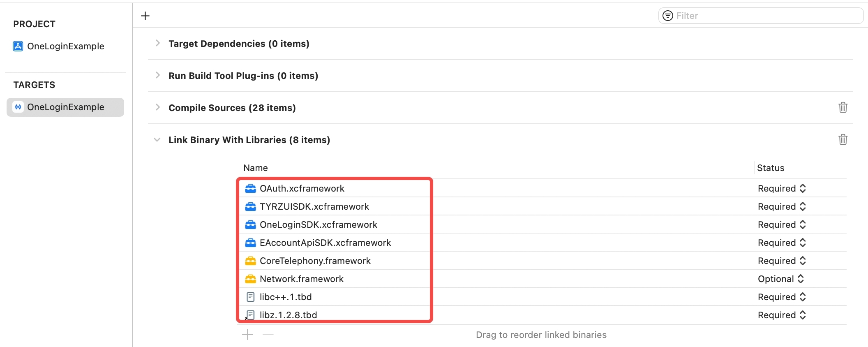This screenshot has width=868, height=347.
Task: Open status dropdown for OAuth.xcframework
Action: (x=782, y=188)
